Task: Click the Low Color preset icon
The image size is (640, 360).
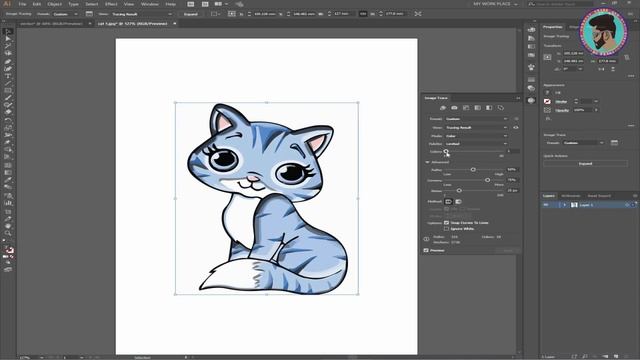Action: (466, 108)
